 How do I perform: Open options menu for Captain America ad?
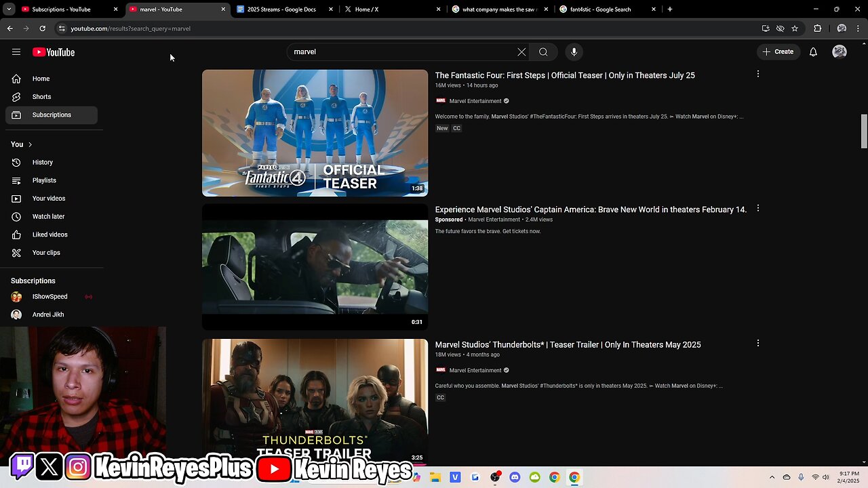coord(758,208)
